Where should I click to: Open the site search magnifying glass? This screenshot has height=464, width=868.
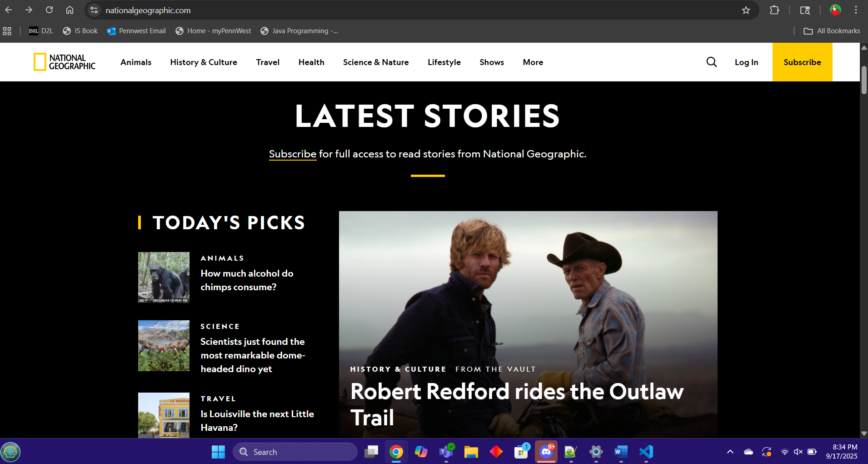711,62
